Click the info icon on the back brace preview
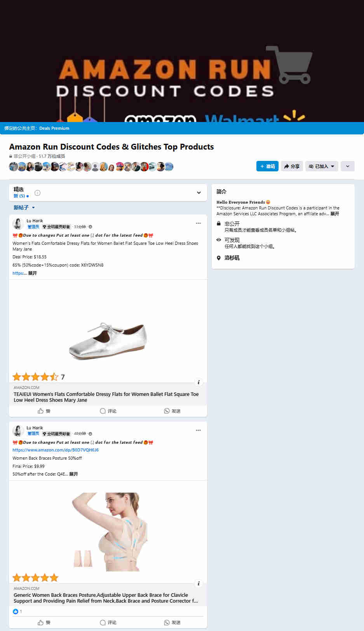364x631 pixels. (199, 584)
